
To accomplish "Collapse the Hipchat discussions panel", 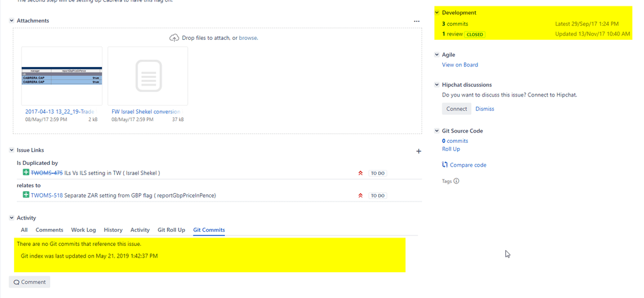I will [x=437, y=85].
